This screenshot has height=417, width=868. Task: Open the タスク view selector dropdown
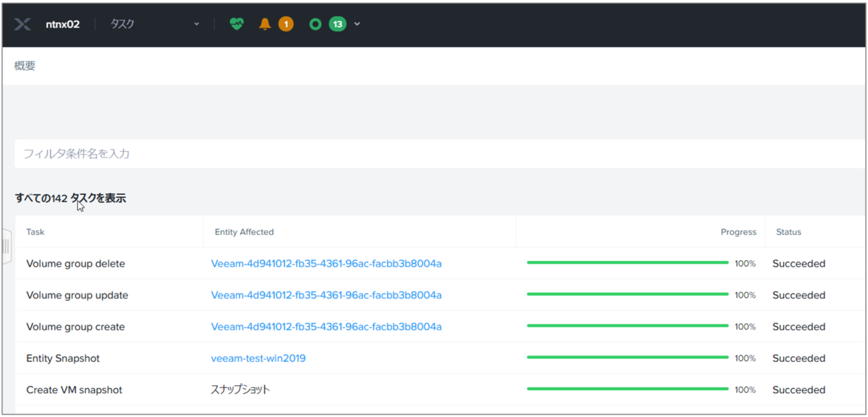point(155,24)
